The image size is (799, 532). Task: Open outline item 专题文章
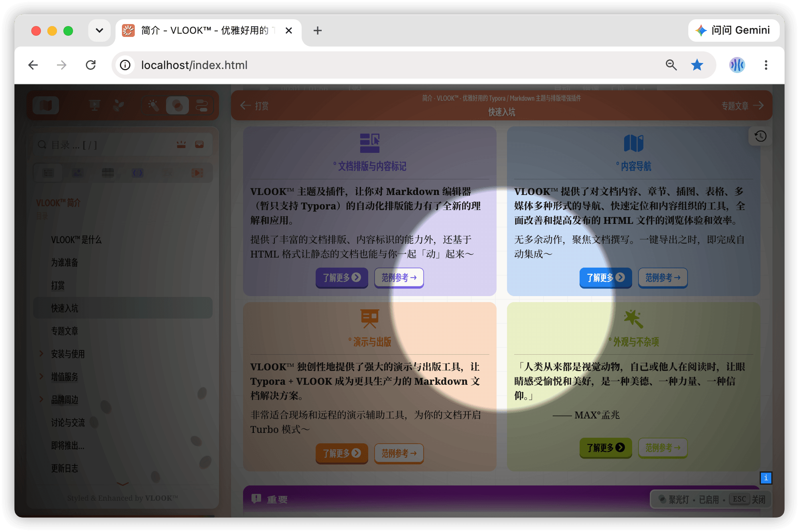[65, 331]
